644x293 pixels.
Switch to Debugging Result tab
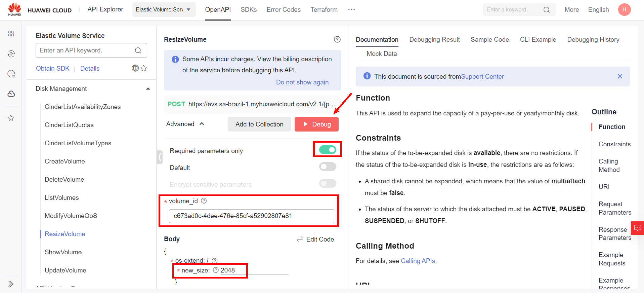(x=434, y=40)
